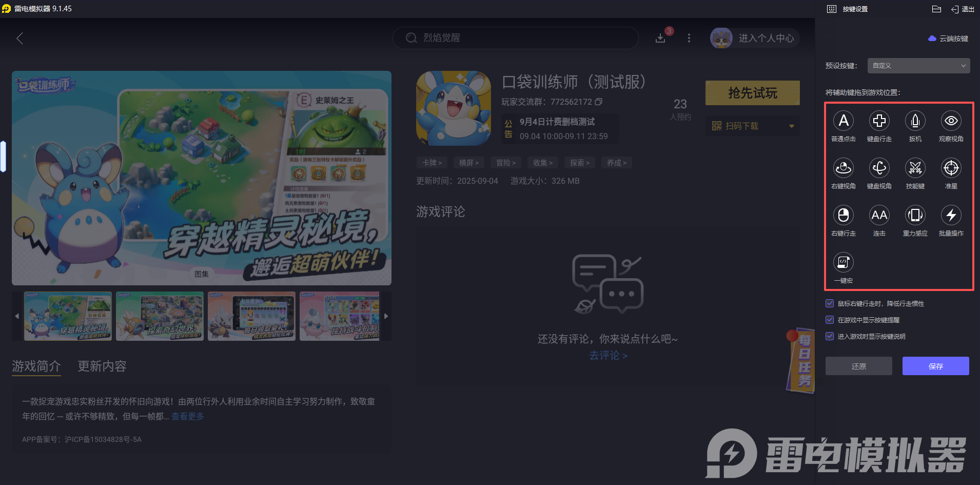Select the 右键行走 mouse walk icon
This screenshot has width=980, height=485.
(843, 216)
